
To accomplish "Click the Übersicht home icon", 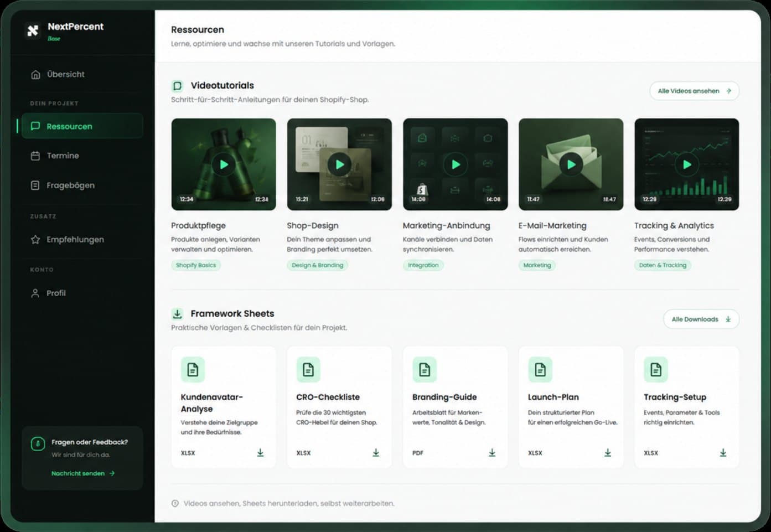I will click(35, 74).
